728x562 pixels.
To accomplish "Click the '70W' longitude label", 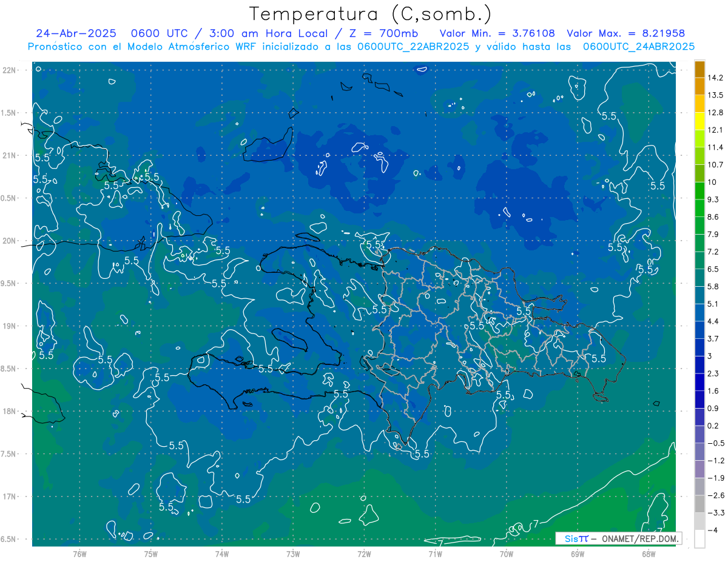I will tap(507, 554).
